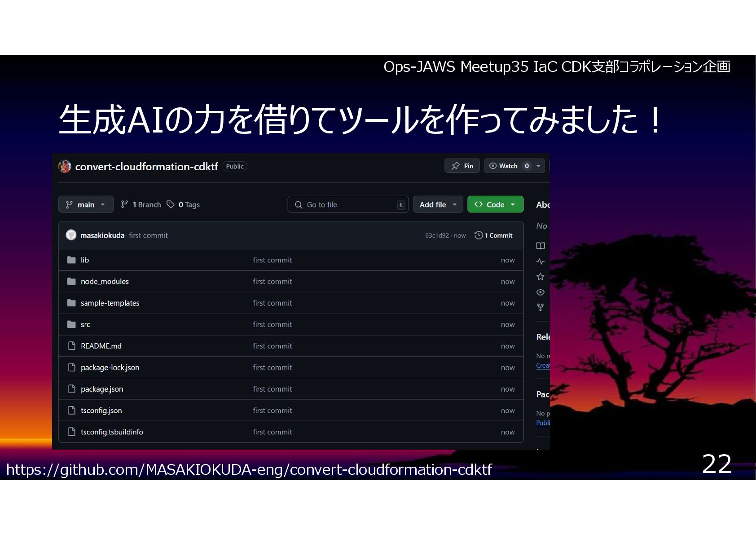The image size is (756, 535).
Task: Open tsconfig.tsbuildinfo file
Action: [112, 432]
